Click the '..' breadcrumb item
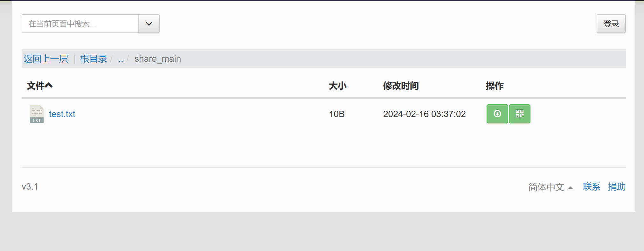This screenshot has width=644, height=251. (x=121, y=59)
